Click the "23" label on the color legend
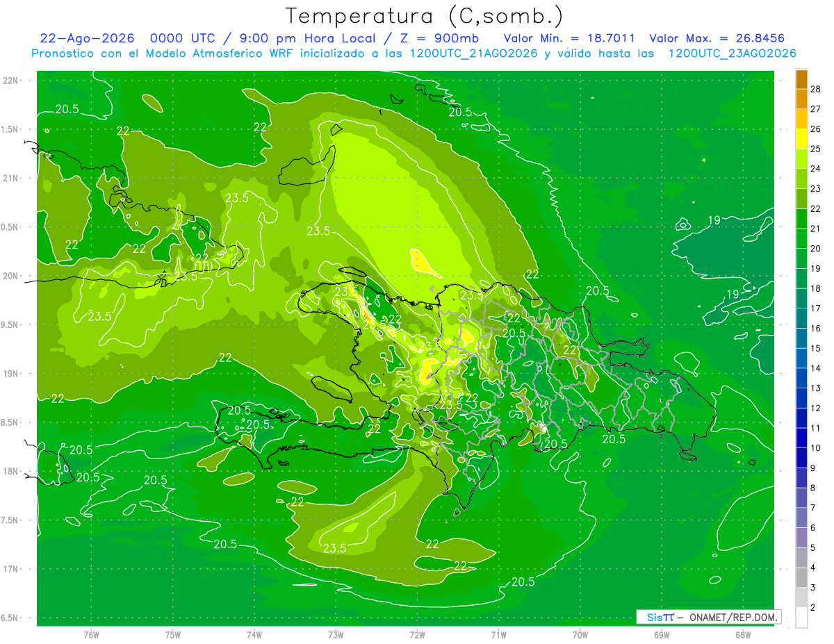 tap(816, 189)
